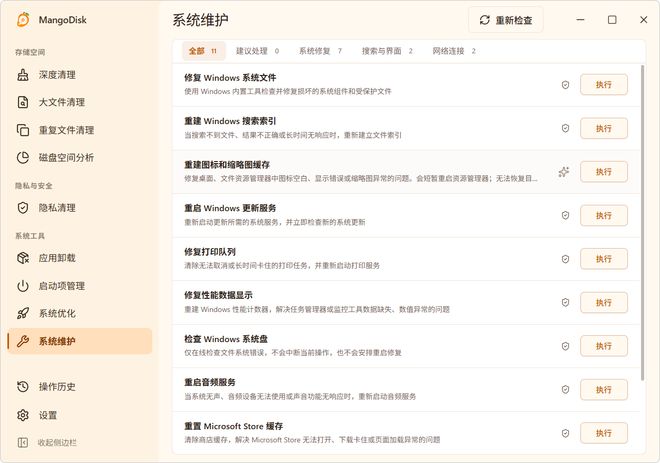
Task: Click the maintenance list vertical scrollbar
Action: (x=642, y=223)
